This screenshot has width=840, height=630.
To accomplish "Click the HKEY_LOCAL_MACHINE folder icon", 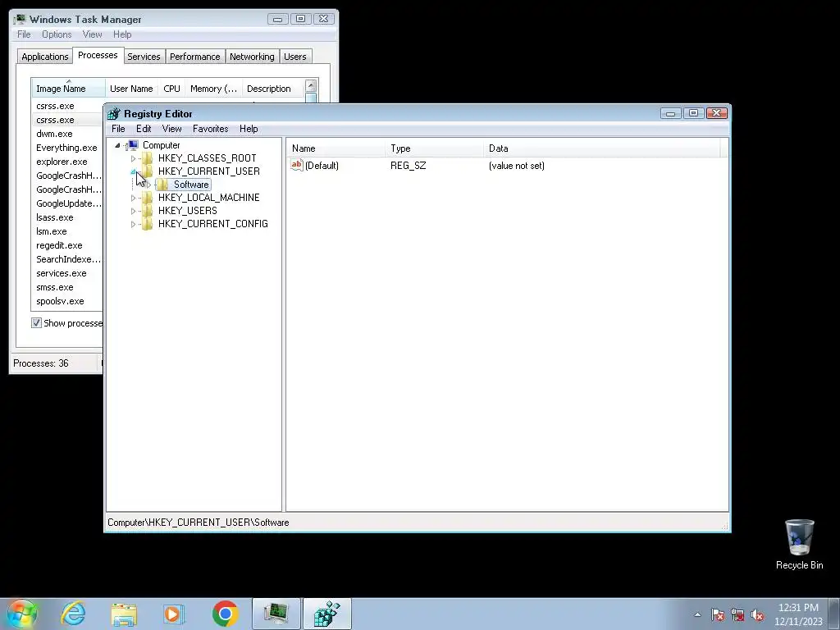I will click(x=148, y=198).
